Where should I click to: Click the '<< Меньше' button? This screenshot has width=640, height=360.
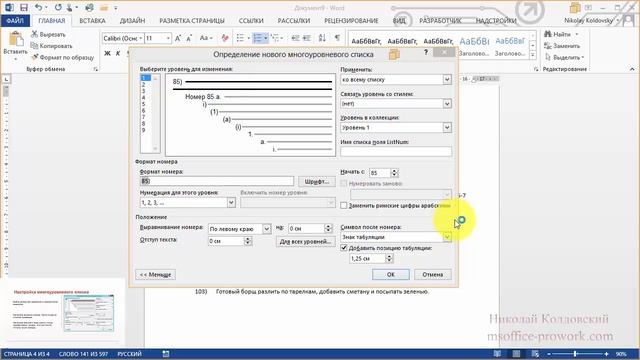(x=156, y=274)
